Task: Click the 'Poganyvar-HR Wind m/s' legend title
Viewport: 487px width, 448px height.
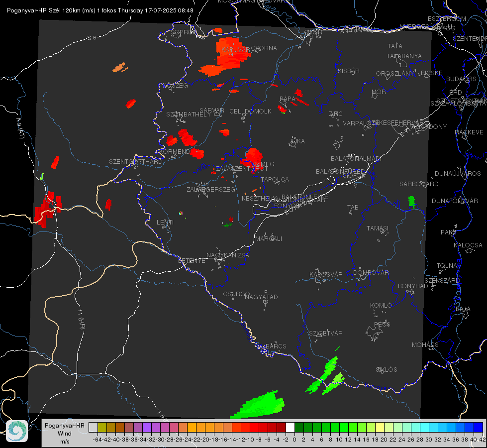Action: [x=65, y=433]
